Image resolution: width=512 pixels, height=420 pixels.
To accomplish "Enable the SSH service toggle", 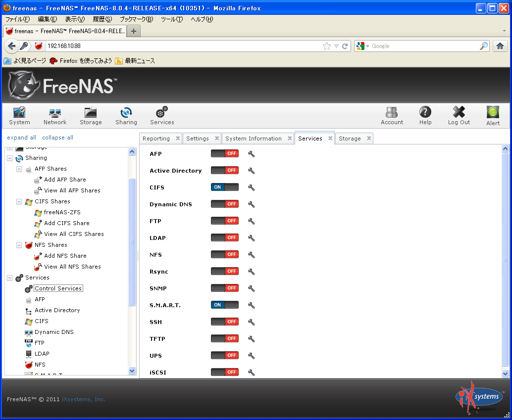I will point(225,322).
